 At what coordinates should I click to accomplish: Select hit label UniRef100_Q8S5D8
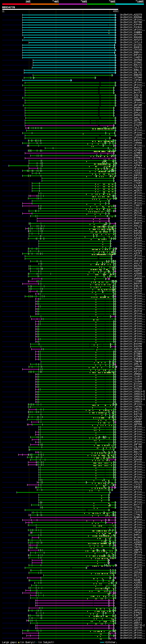131,60
